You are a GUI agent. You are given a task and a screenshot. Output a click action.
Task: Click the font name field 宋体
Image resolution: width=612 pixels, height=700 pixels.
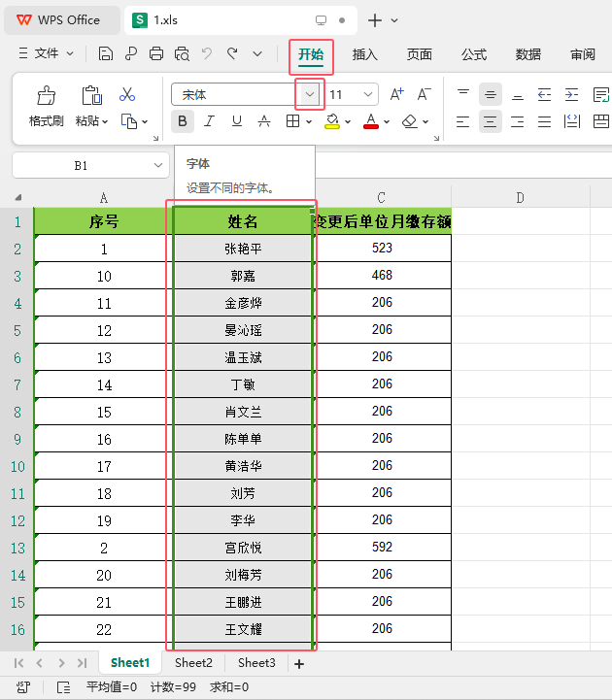[x=232, y=94]
